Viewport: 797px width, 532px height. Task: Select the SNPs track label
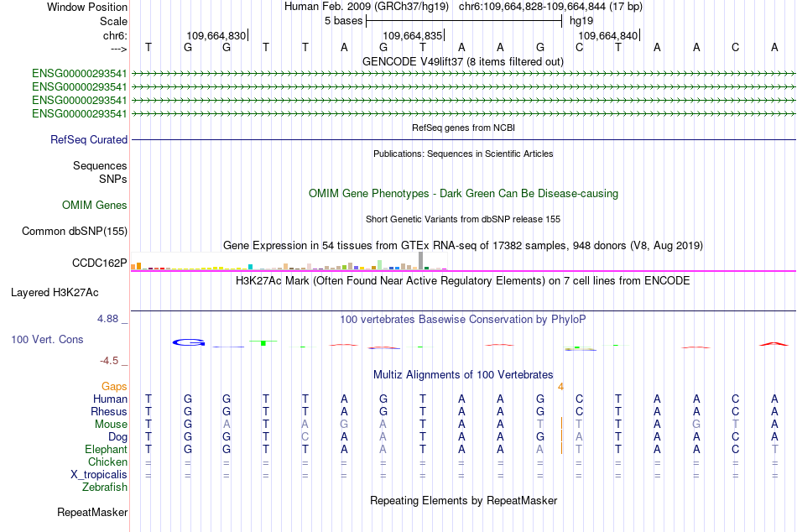pyautogui.click(x=113, y=179)
